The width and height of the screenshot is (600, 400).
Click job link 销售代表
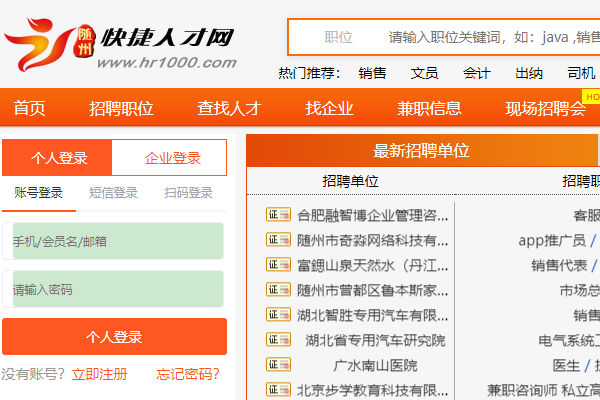click(559, 265)
